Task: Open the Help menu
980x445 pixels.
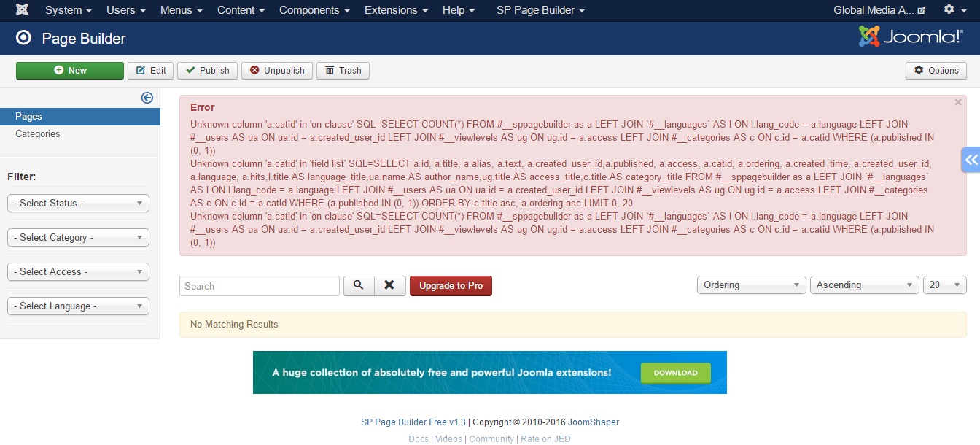Action: (x=459, y=10)
